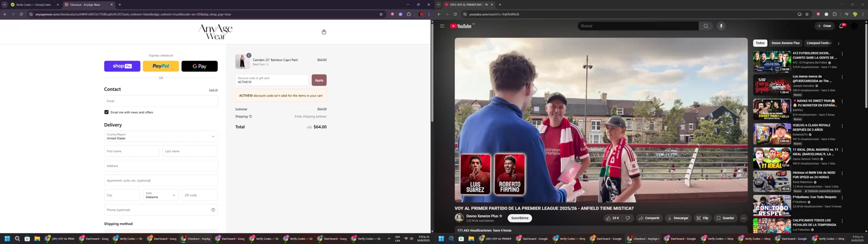Image resolution: width=868 pixels, height=244 pixels.
Task: Switch to Verify Codes — SimplyCodes tab
Action: click(x=35, y=5)
